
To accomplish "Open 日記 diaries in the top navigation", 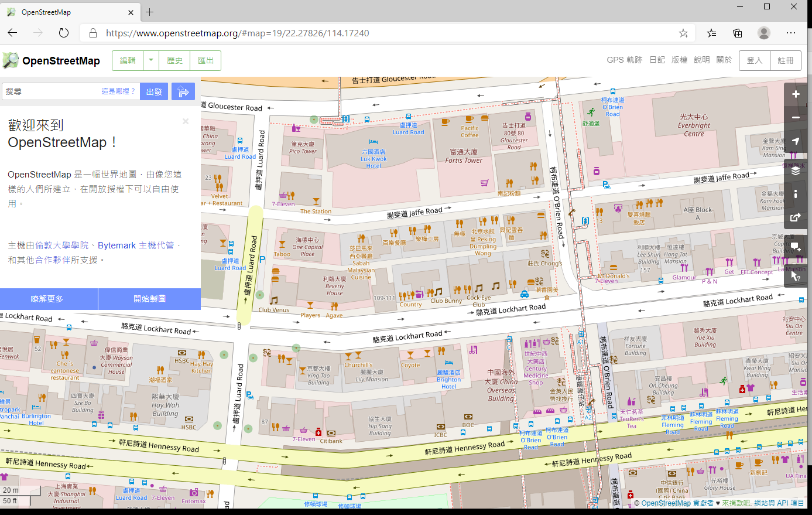I will coord(657,60).
